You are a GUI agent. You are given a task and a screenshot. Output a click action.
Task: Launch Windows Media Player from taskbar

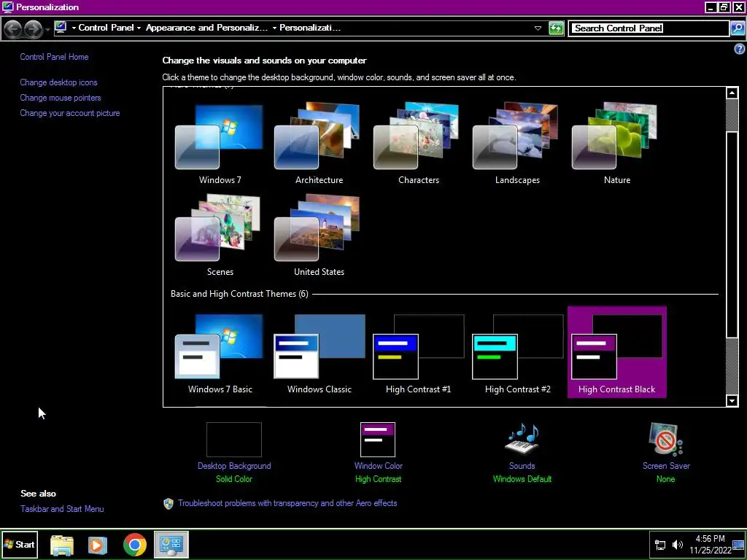98,545
